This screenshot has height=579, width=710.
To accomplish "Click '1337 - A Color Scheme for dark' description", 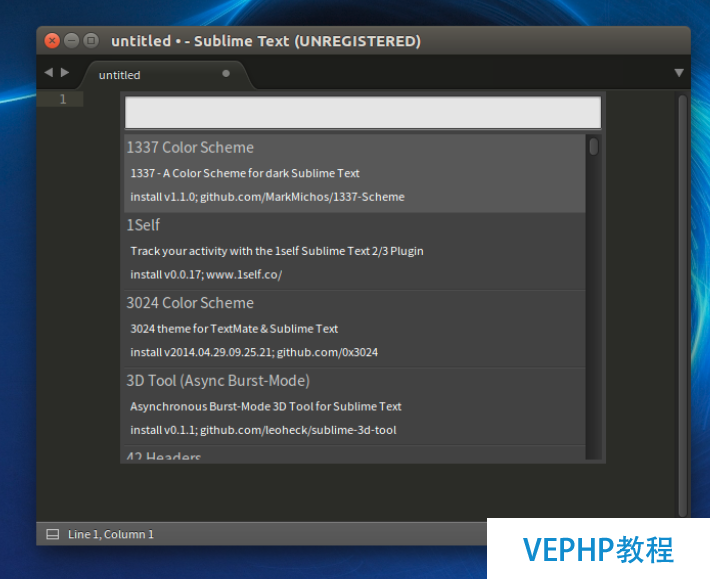I will [x=245, y=173].
